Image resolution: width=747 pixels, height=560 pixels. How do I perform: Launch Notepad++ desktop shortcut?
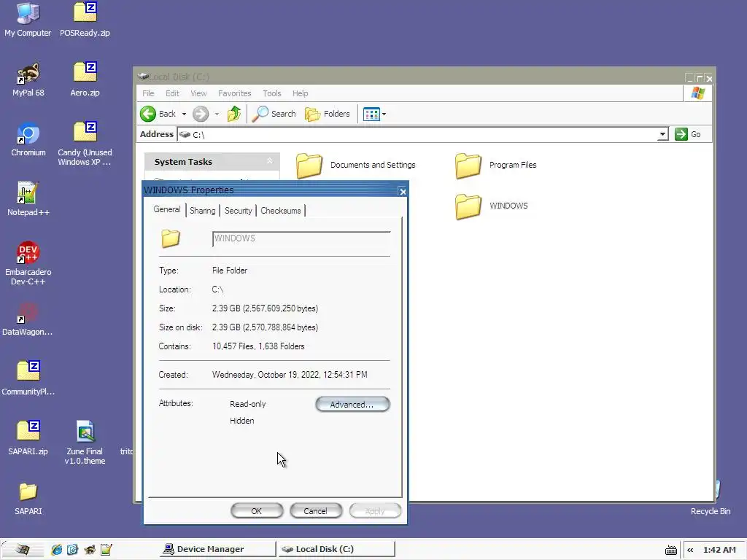(28, 199)
